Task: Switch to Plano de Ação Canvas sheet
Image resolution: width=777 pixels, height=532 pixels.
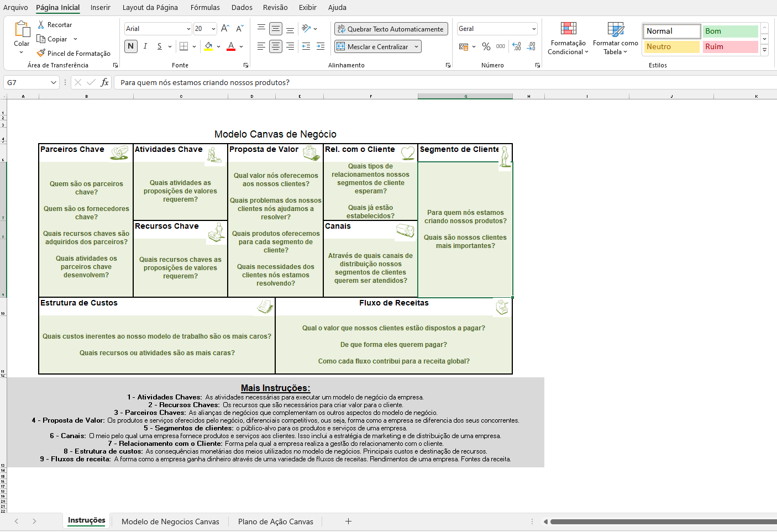Action: point(275,522)
